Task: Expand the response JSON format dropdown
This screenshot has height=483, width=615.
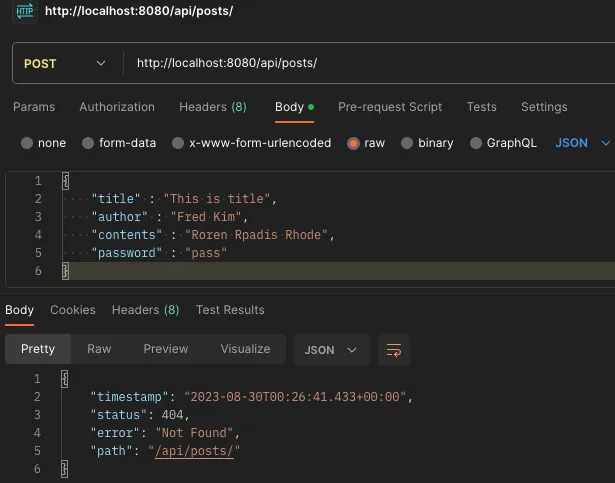Action: [x=331, y=350]
